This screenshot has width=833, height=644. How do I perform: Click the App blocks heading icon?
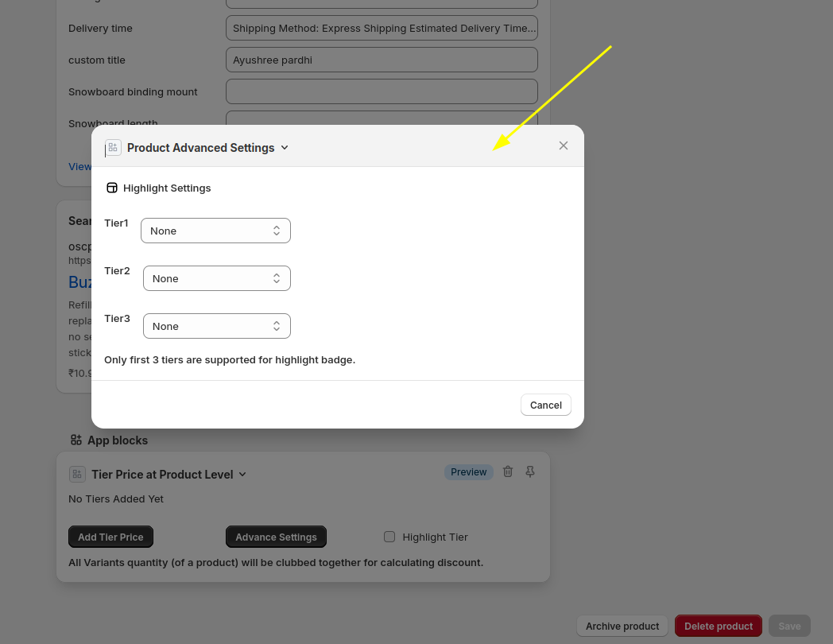[x=76, y=440]
